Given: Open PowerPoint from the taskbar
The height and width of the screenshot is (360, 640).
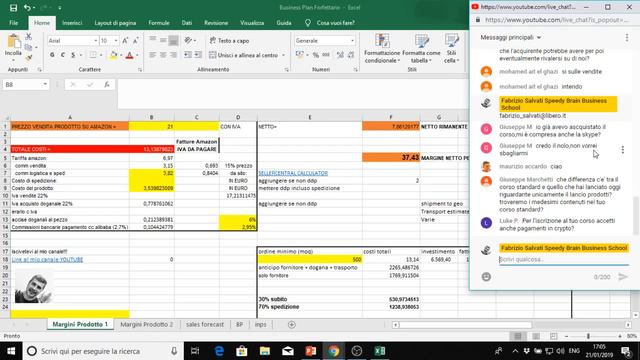Looking at the screenshot, I should 311,351.
